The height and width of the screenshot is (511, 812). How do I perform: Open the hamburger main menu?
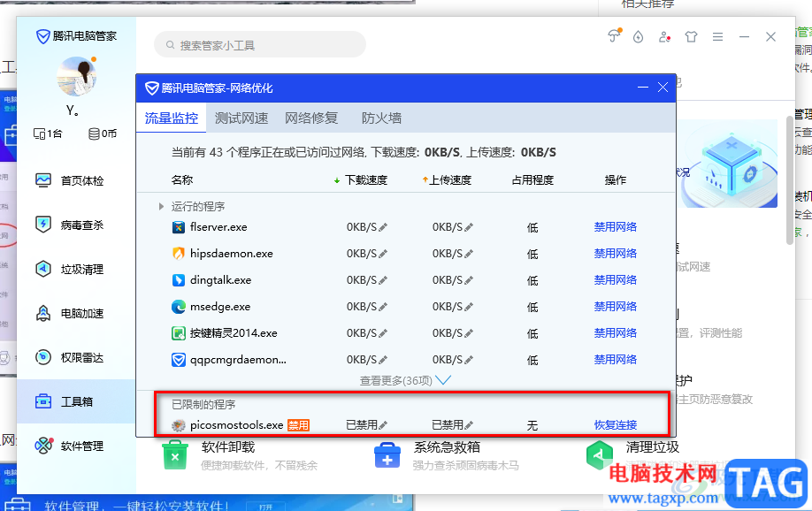[x=717, y=37]
